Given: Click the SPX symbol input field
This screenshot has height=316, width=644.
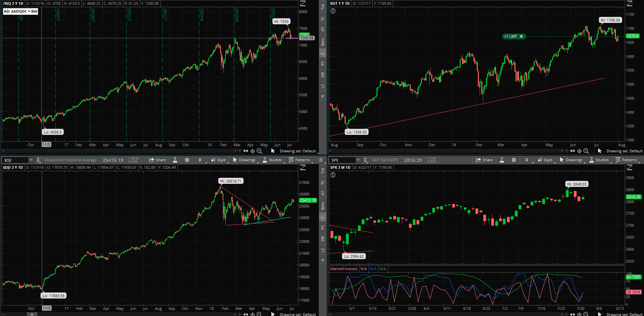Looking at the screenshot, I should tap(343, 160).
